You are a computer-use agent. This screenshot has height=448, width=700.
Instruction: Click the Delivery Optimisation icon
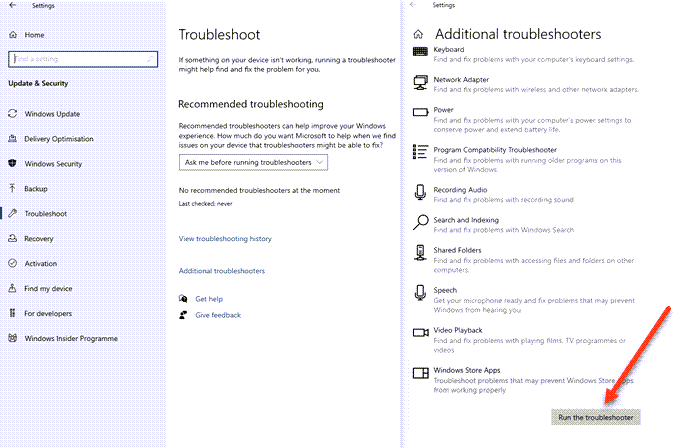point(12,139)
